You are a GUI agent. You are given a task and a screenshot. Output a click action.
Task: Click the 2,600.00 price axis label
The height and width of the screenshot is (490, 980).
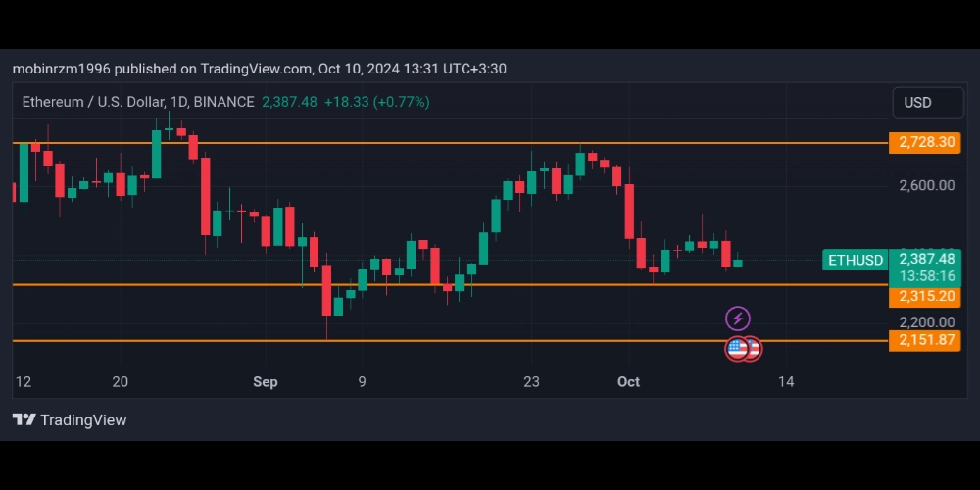(926, 186)
